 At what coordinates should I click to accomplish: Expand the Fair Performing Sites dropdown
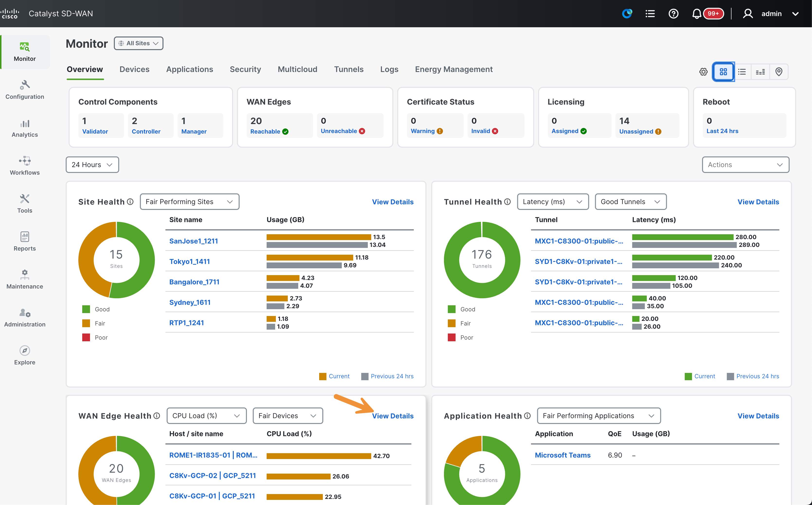[x=189, y=202]
